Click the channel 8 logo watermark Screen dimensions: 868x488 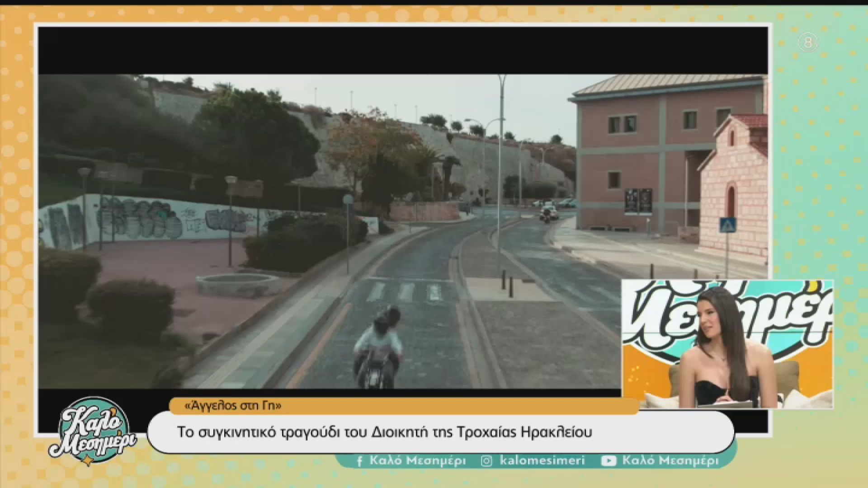point(808,43)
